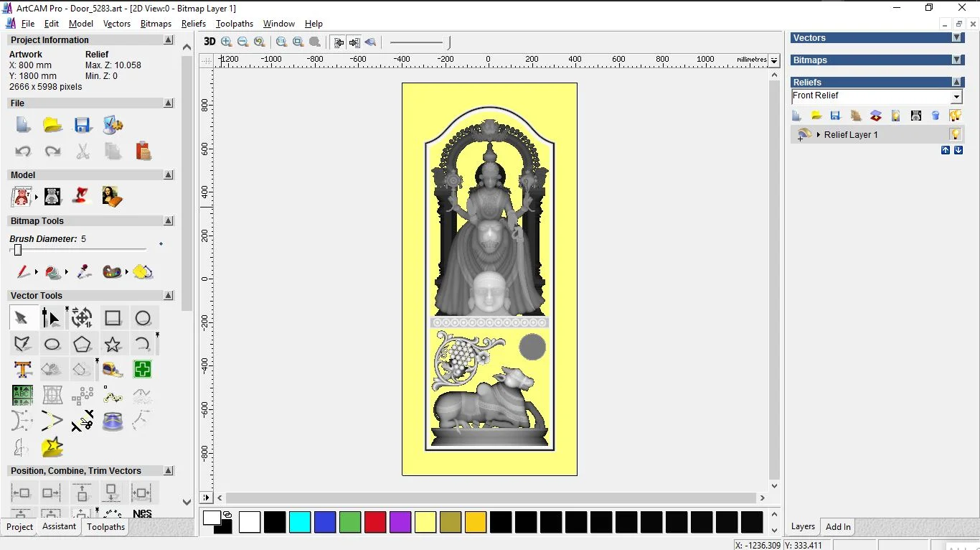The height and width of the screenshot is (550, 980).
Task: Open the Toolpaths menu
Action: 235,24
